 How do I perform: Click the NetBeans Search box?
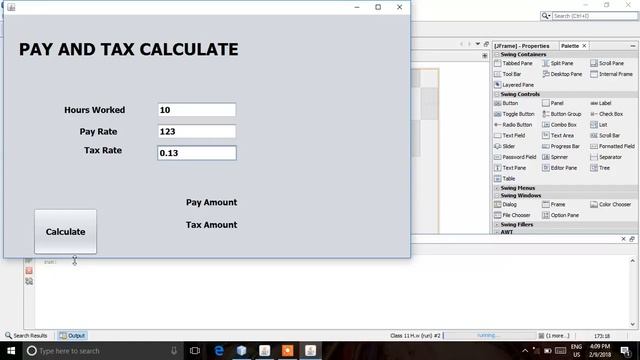(594, 16)
